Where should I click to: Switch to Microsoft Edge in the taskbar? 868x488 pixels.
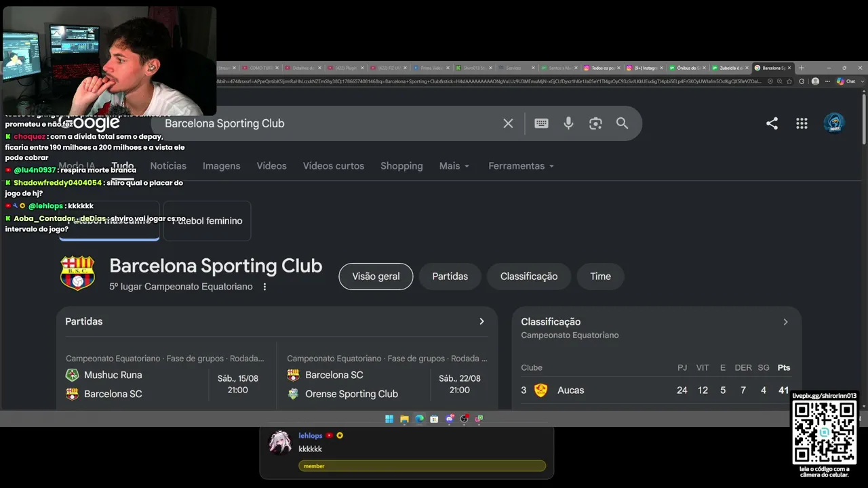(x=419, y=419)
